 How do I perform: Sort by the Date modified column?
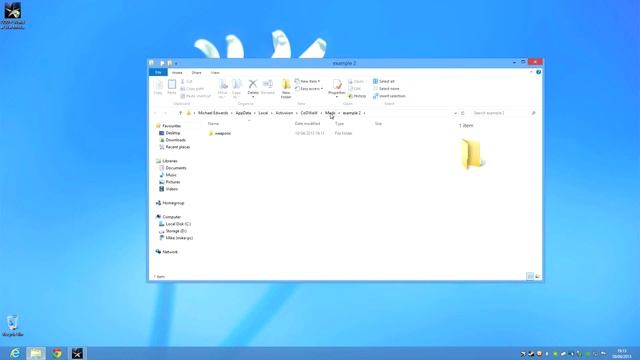click(307, 123)
